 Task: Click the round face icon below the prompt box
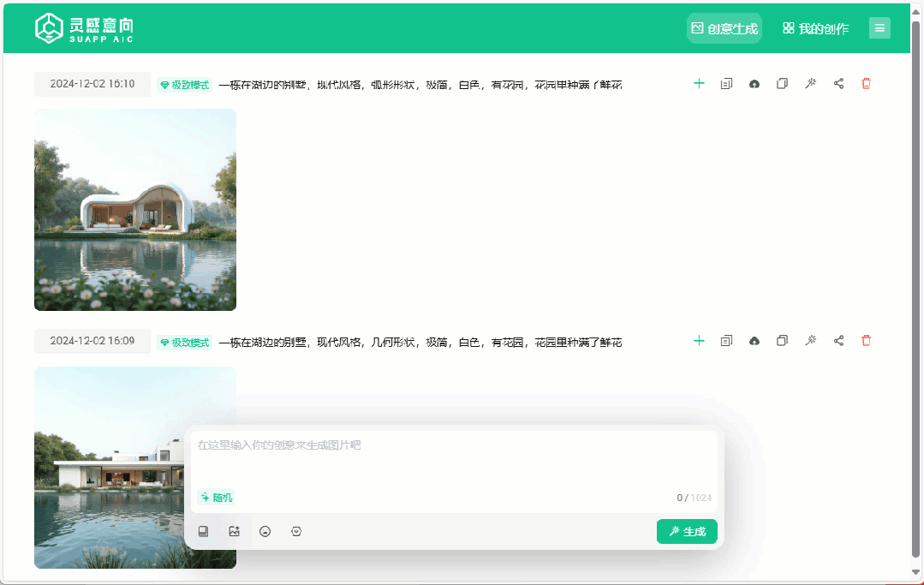(x=265, y=532)
